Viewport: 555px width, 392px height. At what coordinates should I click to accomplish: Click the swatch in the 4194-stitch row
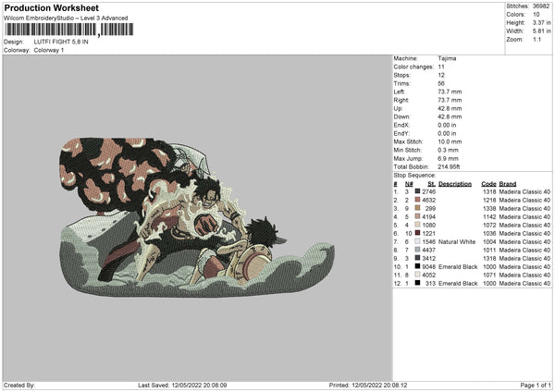(x=417, y=216)
